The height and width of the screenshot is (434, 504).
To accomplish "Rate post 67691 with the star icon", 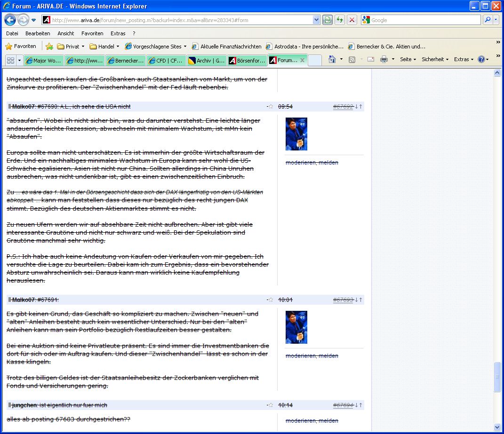I will 271,300.
